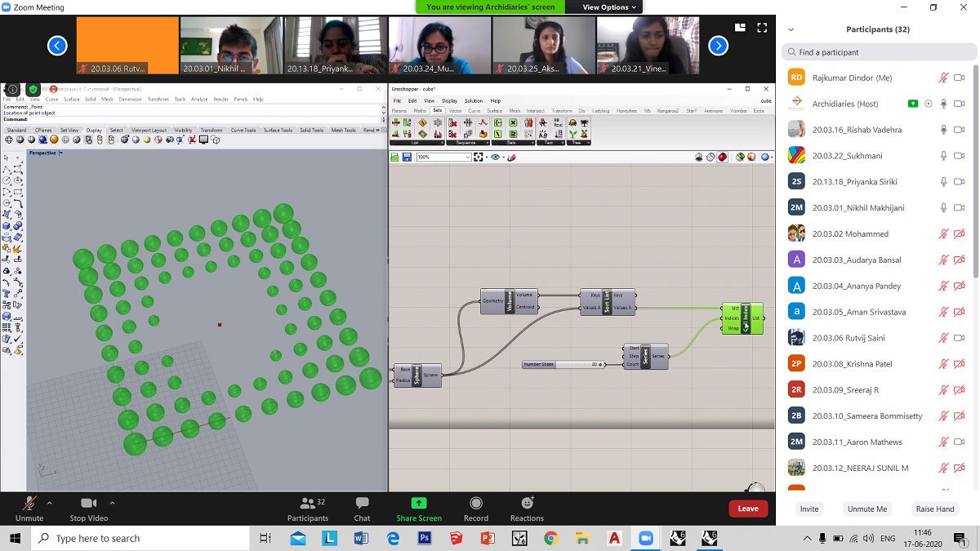980x551 pixels.
Task: Click the Grasshopper sketch pen icon
Action: (512, 157)
